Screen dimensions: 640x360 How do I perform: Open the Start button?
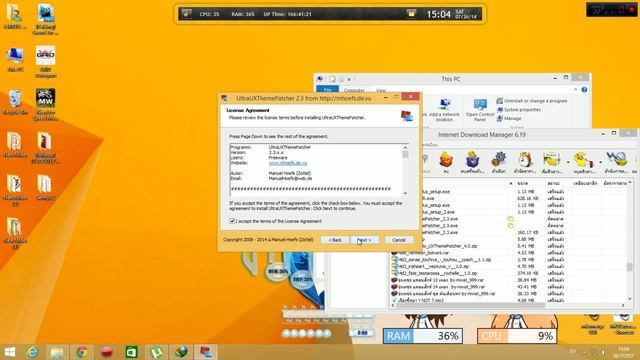click(x=10, y=352)
